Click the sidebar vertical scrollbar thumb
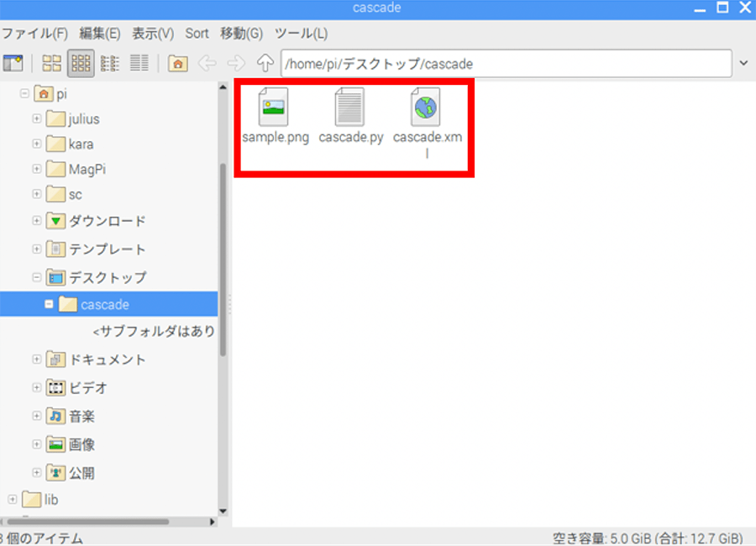 tap(223, 260)
